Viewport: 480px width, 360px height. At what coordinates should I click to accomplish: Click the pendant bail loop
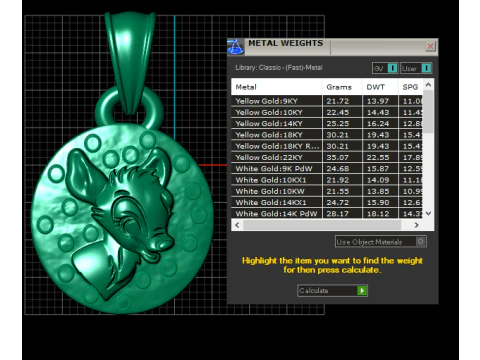coord(130,62)
